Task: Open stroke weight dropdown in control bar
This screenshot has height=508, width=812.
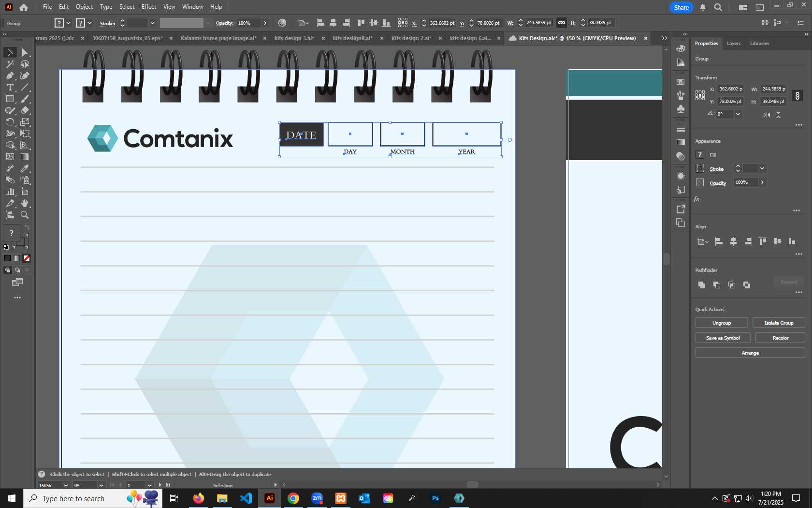Action: coord(152,23)
